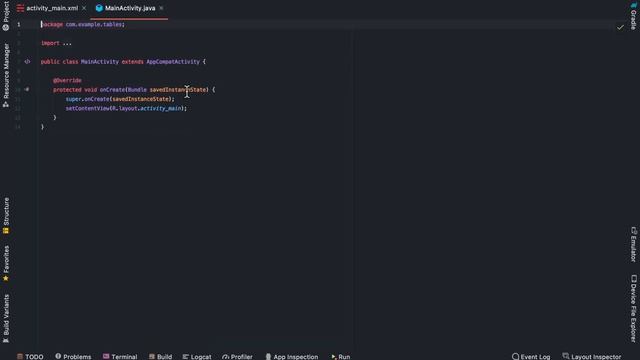The image size is (640, 360).
Task: Click the override gutter icon beside onCreate
Action: (x=27, y=89)
